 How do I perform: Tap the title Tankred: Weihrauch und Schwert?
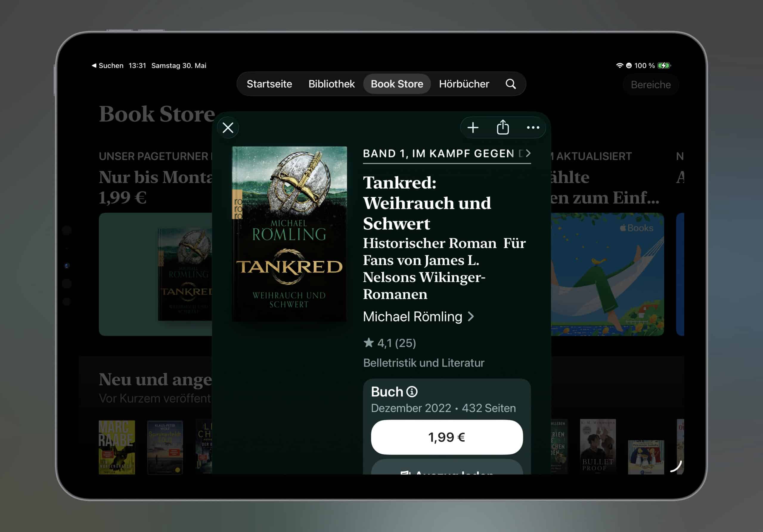click(x=427, y=203)
